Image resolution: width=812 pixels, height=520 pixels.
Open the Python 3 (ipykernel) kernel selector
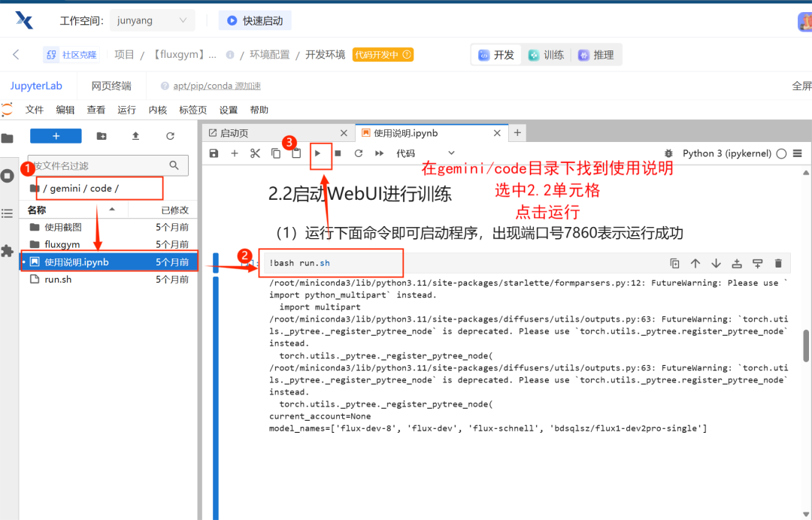pyautogui.click(x=727, y=153)
